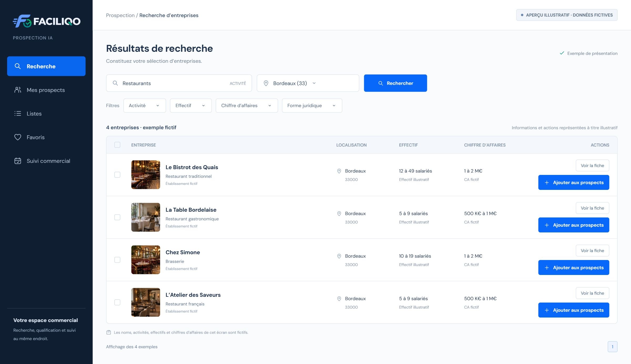Click the plus icon for Chez Simone

547,268
